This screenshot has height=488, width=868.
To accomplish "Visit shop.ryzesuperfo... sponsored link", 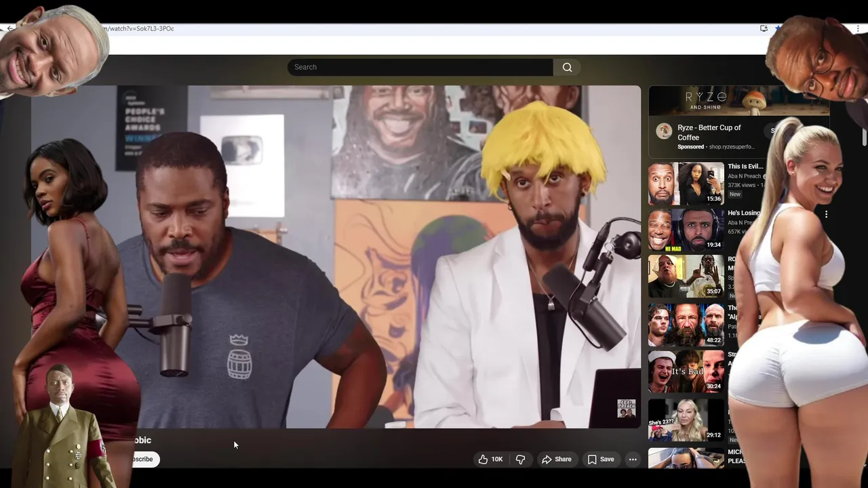I will coord(732,147).
